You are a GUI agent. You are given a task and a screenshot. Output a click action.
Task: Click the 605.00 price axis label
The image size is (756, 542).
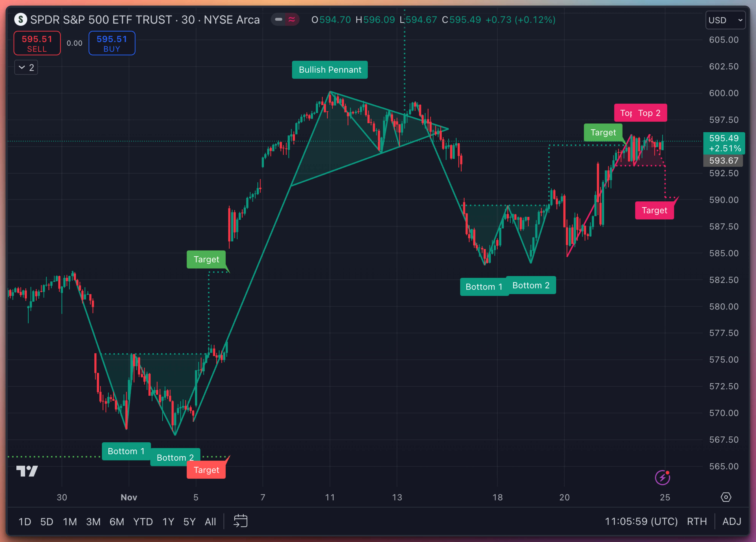pyautogui.click(x=724, y=40)
